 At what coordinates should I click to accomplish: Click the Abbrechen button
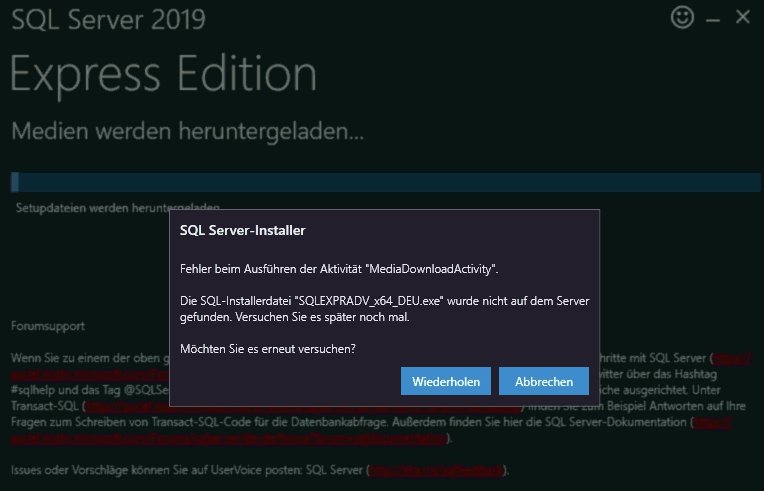coord(544,381)
